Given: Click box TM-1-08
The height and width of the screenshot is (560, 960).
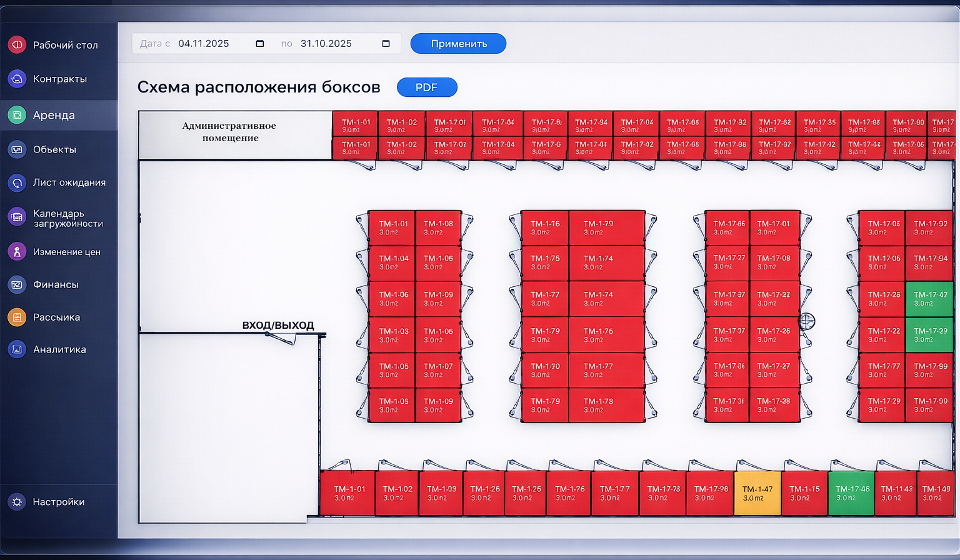Looking at the screenshot, I should click(x=438, y=227).
